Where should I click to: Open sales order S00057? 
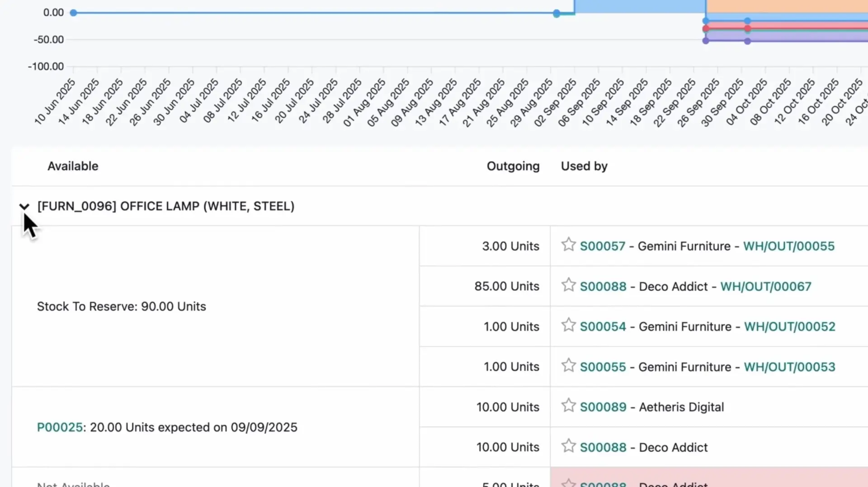(x=603, y=246)
